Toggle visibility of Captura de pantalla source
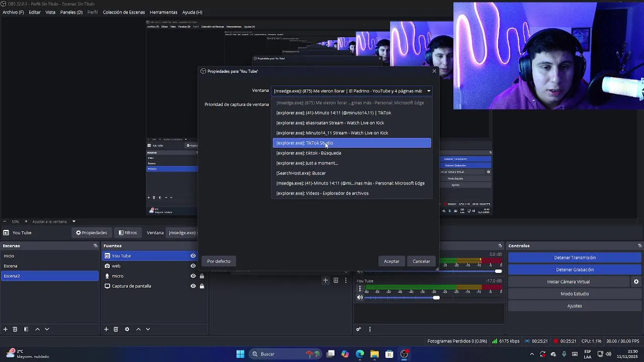Image resolution: width=644 pixels, height=362 pixels. click(x=193, y=286)
